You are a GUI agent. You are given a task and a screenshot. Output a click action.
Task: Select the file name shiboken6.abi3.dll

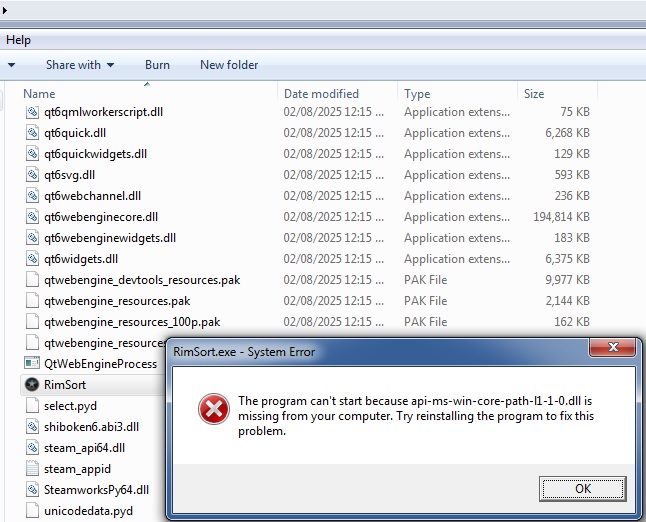(x=91, y=427)
